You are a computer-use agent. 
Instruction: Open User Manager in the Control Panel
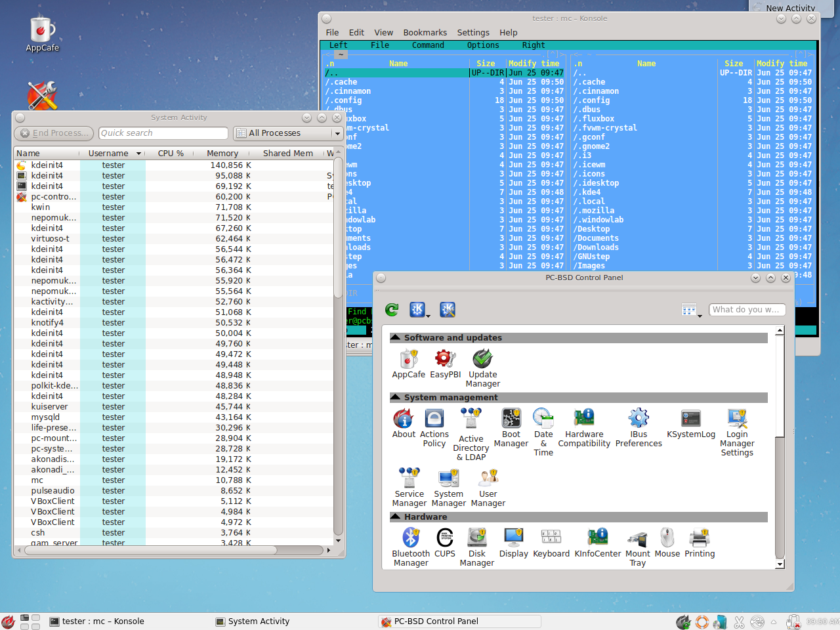(488, 487)
